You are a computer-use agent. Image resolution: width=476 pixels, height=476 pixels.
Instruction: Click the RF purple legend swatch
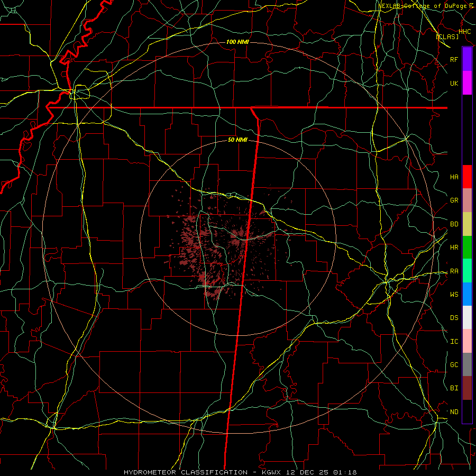tap(467, 59)
